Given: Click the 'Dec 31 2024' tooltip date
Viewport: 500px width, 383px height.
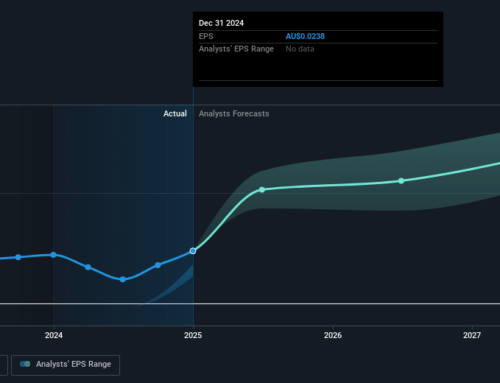Looking at the screenshot, I should tap(221, 23).
